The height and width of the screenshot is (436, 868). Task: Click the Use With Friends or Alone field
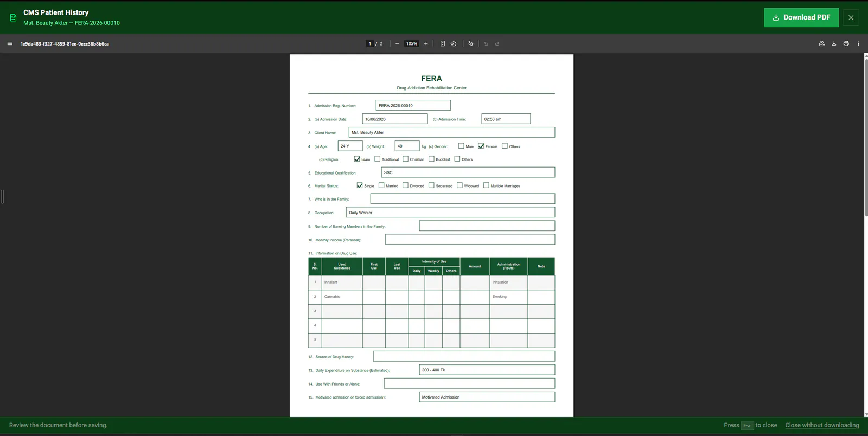469,383
